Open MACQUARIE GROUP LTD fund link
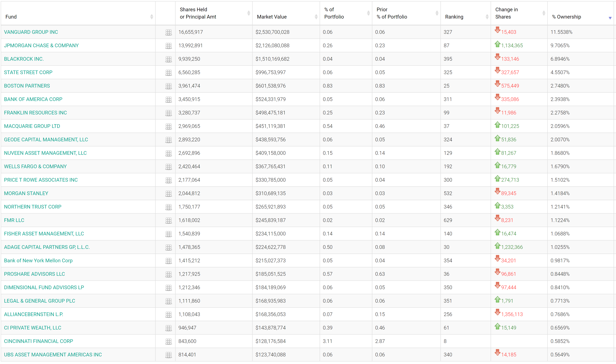The width and height of the screenshot is (616, 364). 32,126
